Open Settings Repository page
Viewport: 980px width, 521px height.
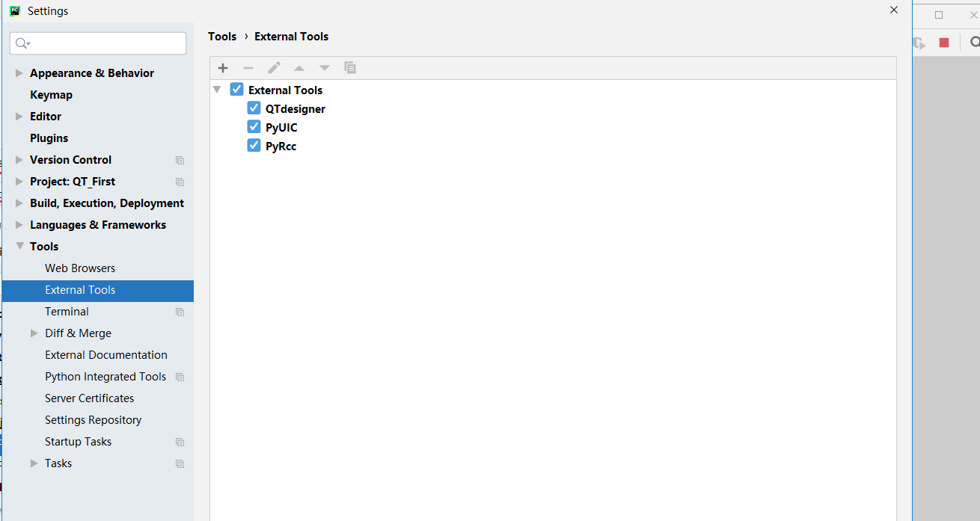(x=93, y=420)
